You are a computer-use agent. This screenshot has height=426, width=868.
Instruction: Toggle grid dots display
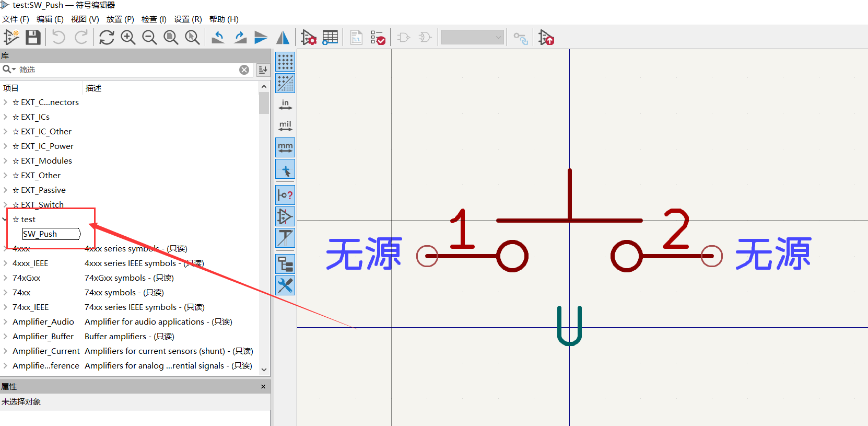pos(285,62)
